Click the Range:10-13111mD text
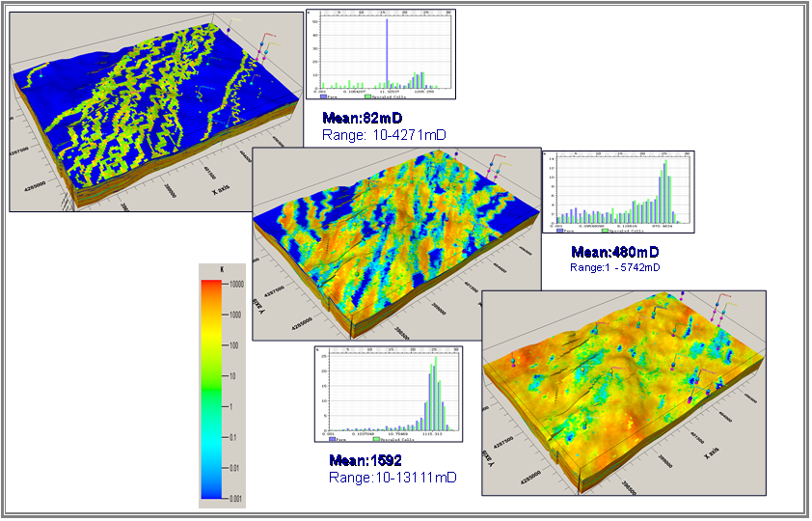The height and width of the screenshot is (521, 812). click(x=392, y=478)
